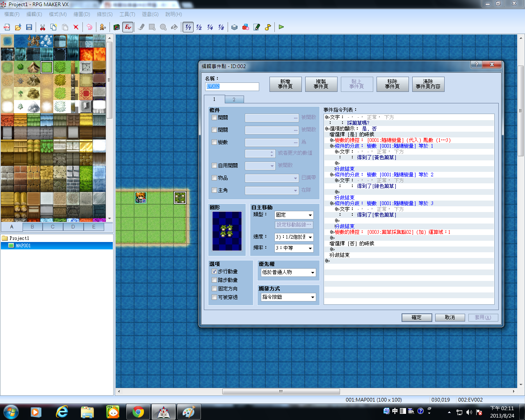Click the 名稱 field containing EV002

click(232, 87)
